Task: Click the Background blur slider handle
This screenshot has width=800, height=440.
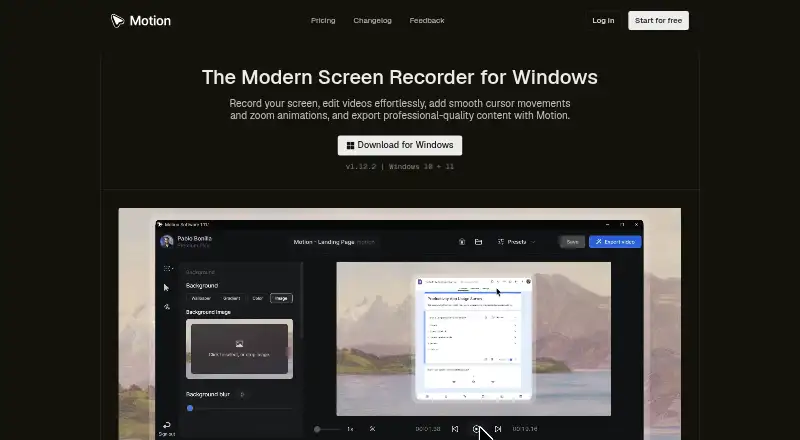Action: pos(190,408)
